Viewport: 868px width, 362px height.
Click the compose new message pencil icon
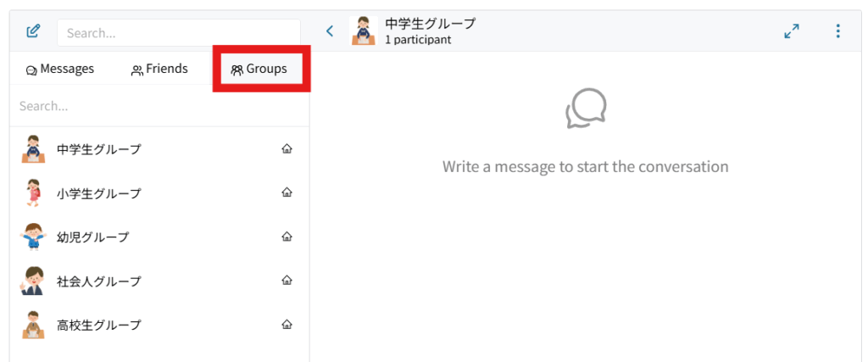pyautogui.click(x=33, y=31)
